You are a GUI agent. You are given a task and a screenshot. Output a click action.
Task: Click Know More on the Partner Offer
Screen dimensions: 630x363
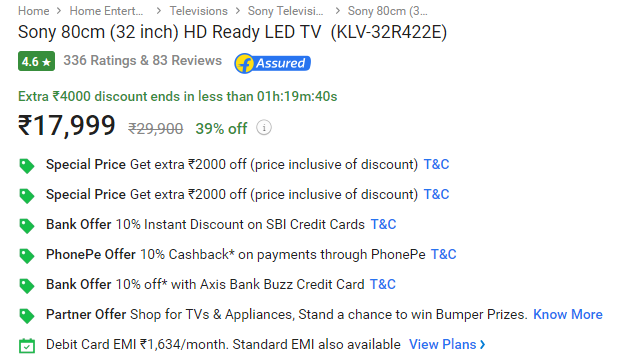pyautogui.click(x=568, y=314)
